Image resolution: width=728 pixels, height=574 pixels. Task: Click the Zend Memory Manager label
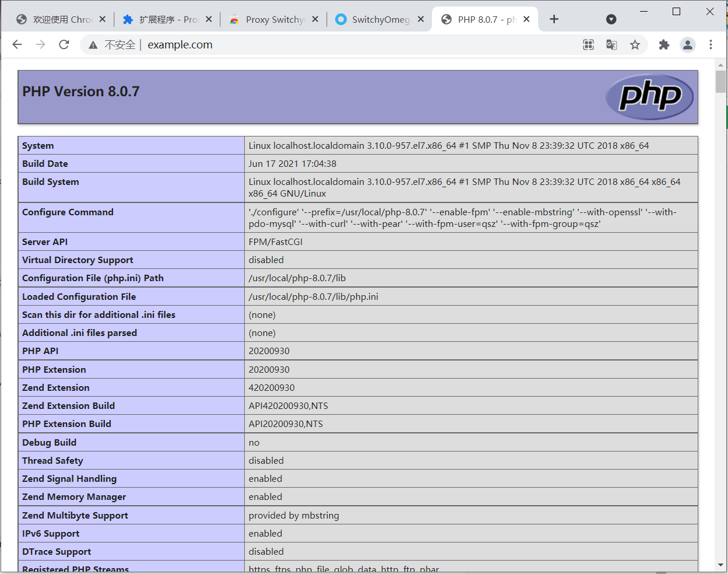click(x=74, y=497)
